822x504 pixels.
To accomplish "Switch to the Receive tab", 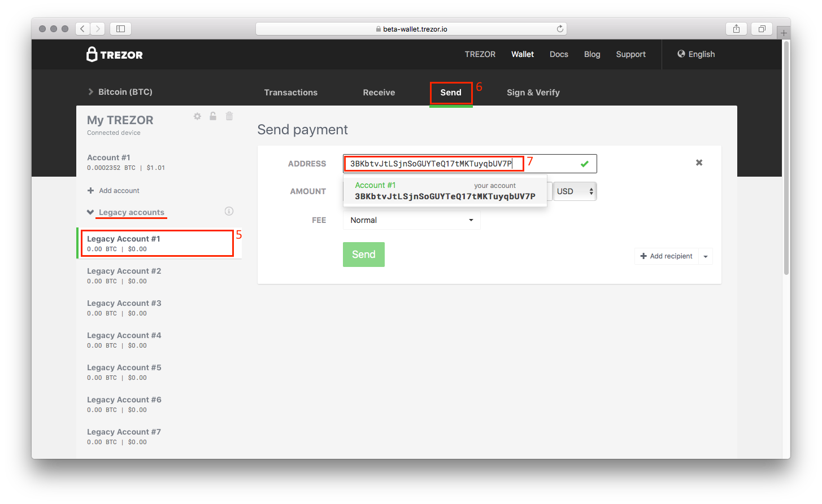I will point(379,93).
